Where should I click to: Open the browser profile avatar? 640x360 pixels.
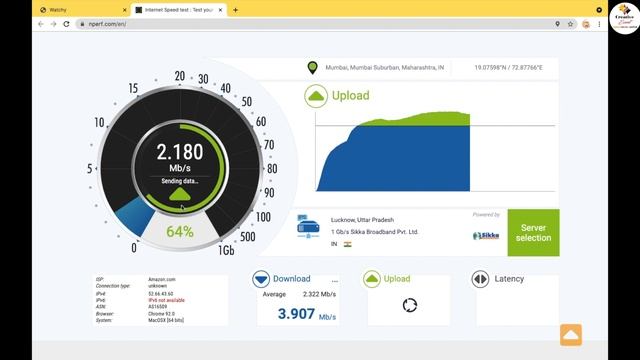click(586, 24)
